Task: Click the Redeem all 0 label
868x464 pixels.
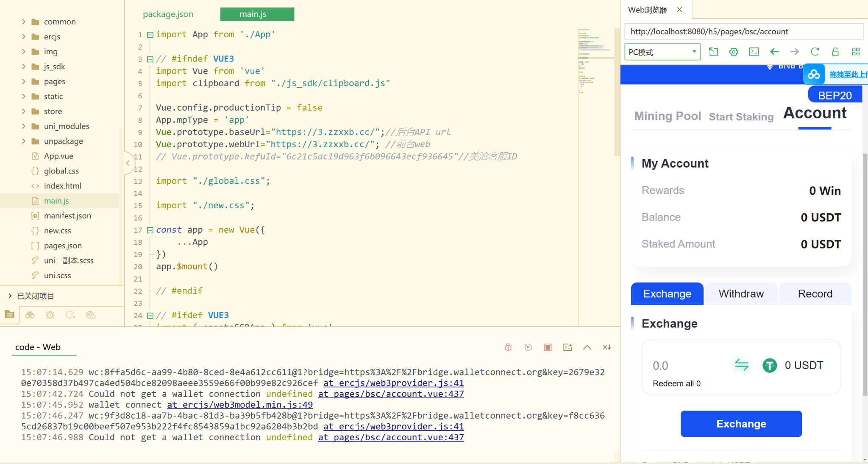Action: coord(676,383)
